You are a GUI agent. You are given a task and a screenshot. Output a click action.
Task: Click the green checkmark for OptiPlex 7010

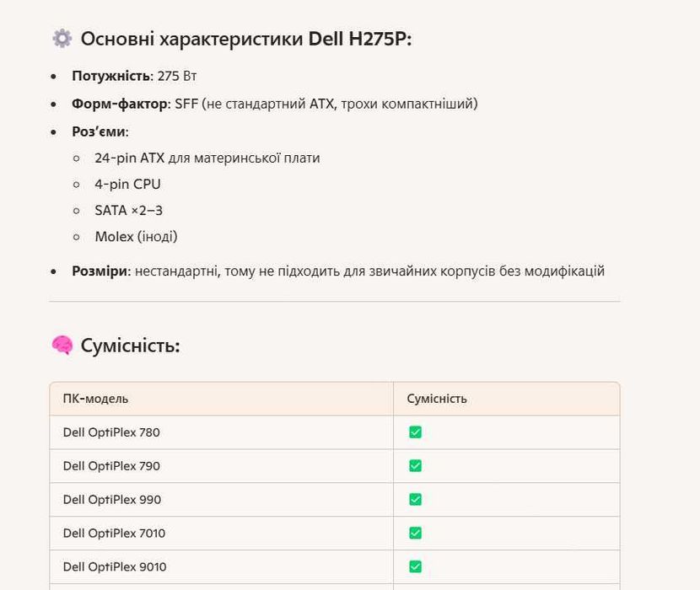415,534
